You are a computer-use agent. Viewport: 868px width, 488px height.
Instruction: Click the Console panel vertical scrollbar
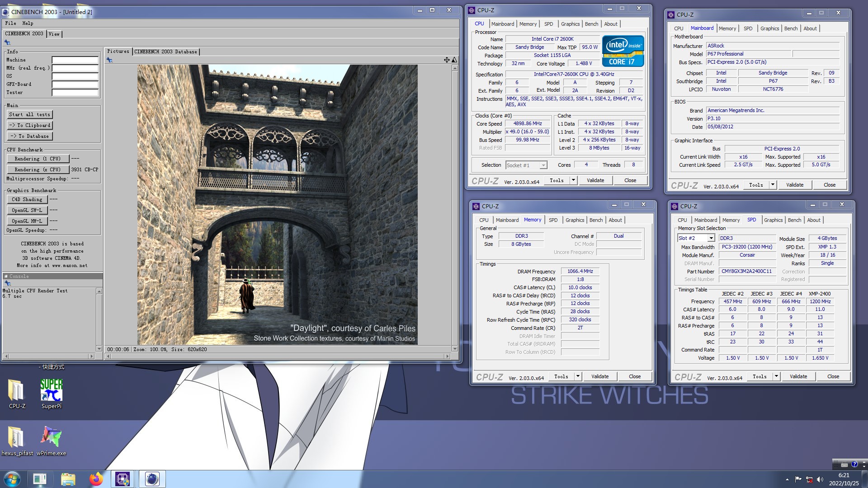(x=99, y=320)
